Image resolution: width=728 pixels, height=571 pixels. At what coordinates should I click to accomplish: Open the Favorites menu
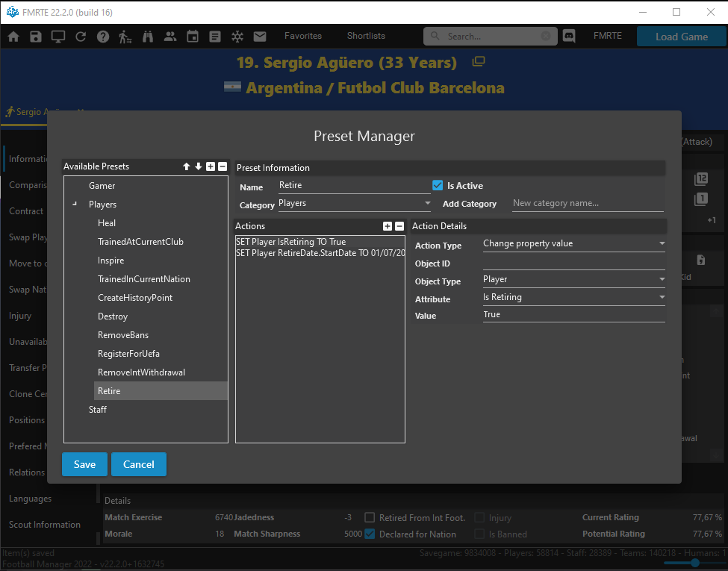click(303, 36)
